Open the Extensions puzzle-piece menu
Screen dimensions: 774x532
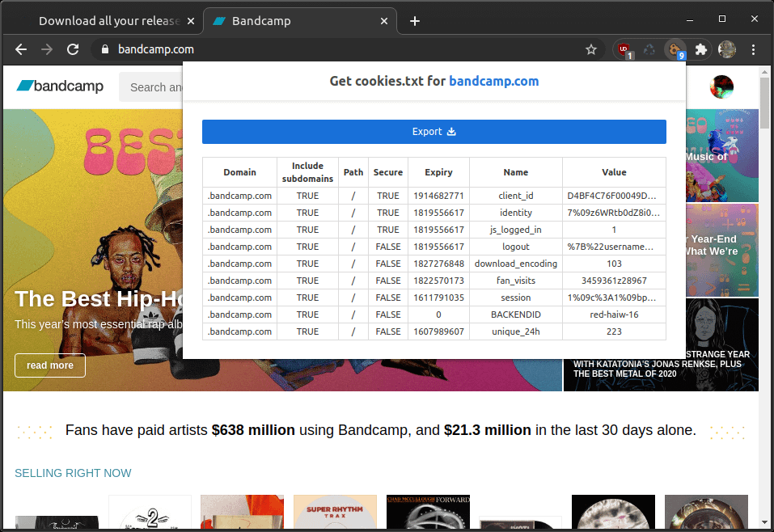701,49
